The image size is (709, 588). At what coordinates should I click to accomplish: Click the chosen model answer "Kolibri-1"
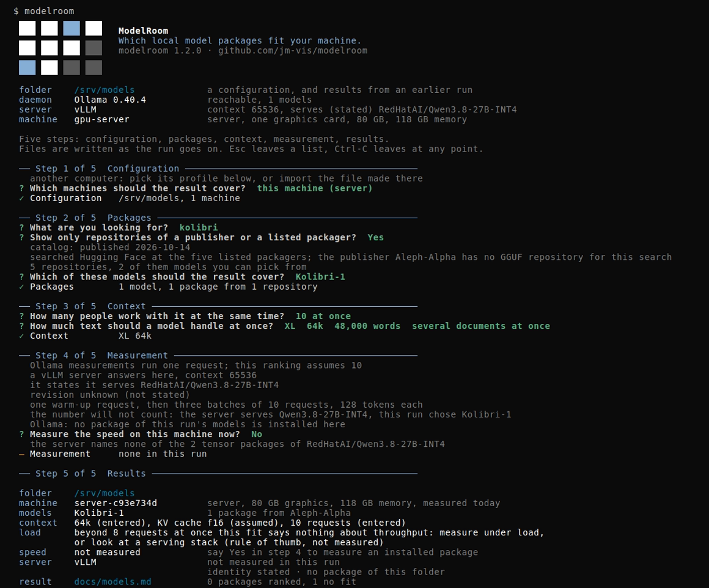pyautogui.click(x=320, y=277)
